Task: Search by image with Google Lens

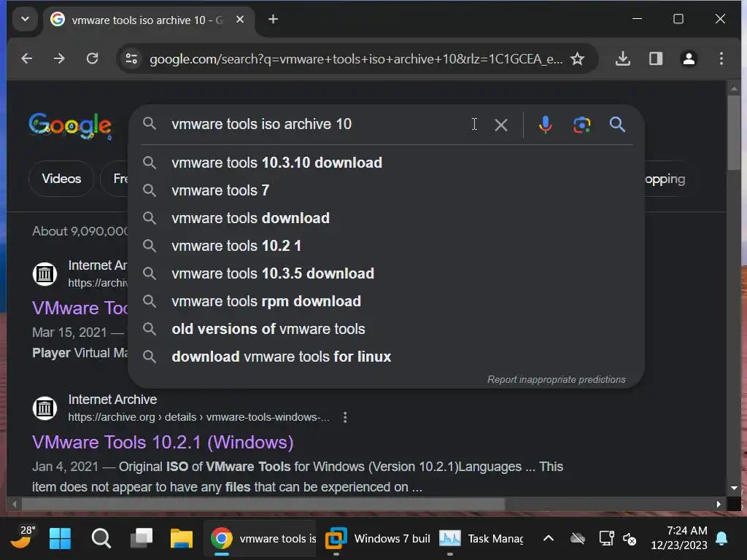Action: [x=581, y=125]
